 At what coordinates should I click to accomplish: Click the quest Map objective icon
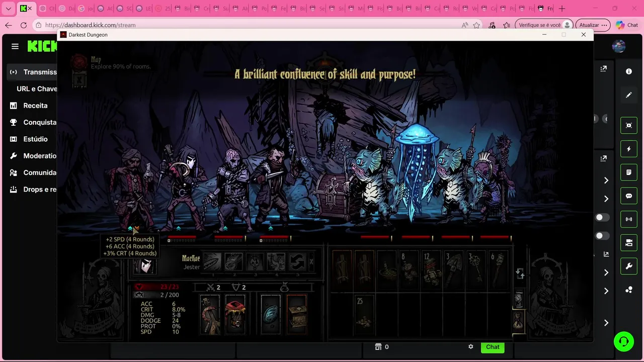click(x=78, y=63)
